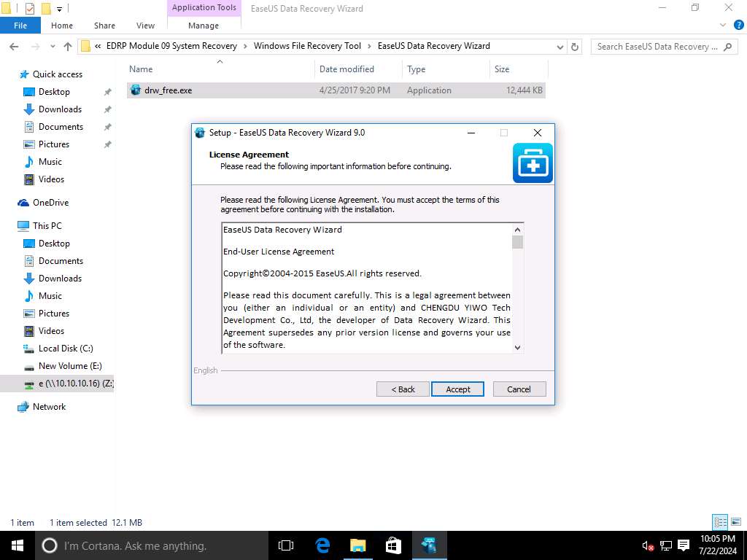Open Task View on taskbar
The image size is (747, 560).
coord(286,545)
